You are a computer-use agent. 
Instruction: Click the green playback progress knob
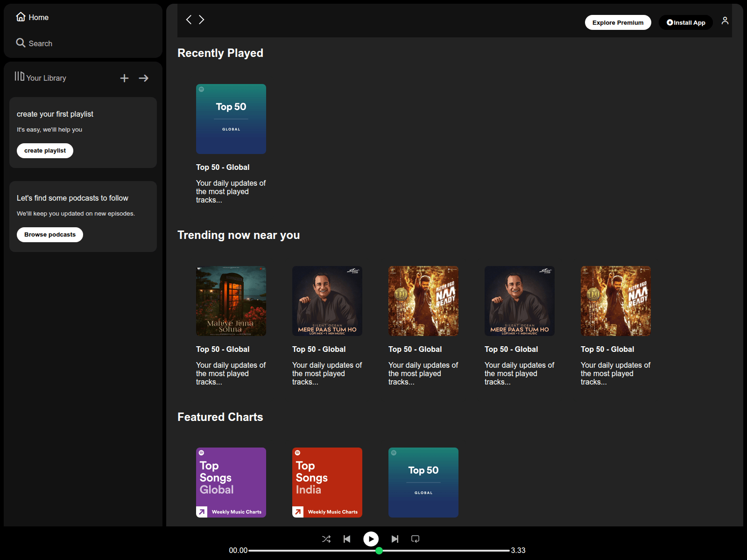(x=379, y=551)
